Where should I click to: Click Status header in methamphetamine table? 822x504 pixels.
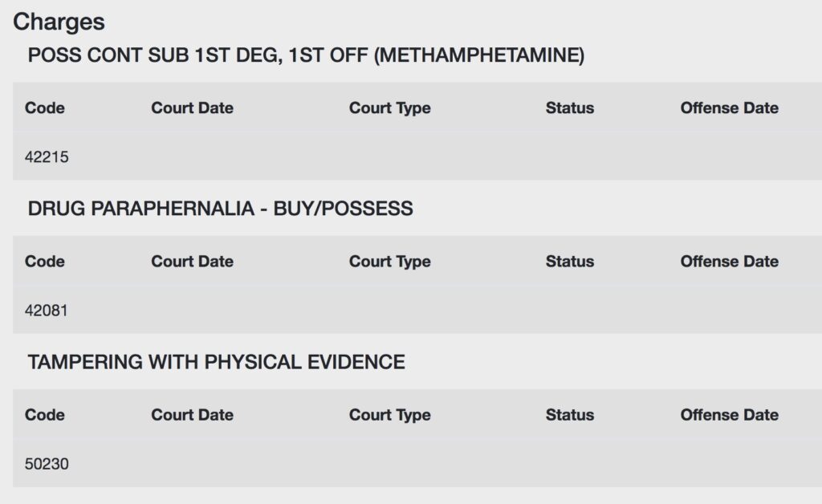pos(570,108)
